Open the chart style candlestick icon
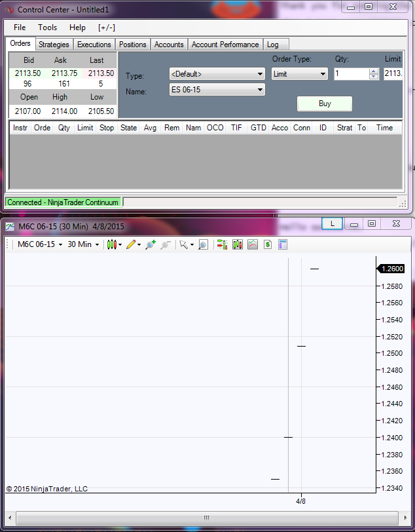The image size is (415, 532). click(111, 244)
